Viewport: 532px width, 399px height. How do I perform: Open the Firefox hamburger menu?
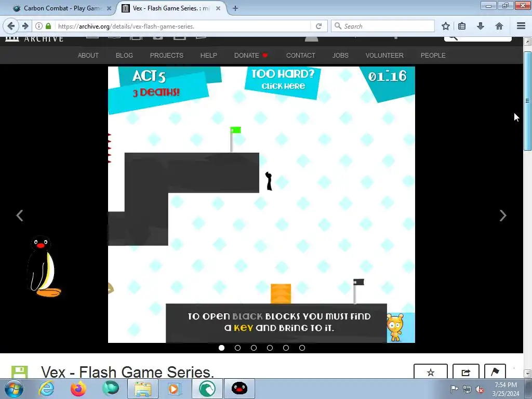point(521,26)
